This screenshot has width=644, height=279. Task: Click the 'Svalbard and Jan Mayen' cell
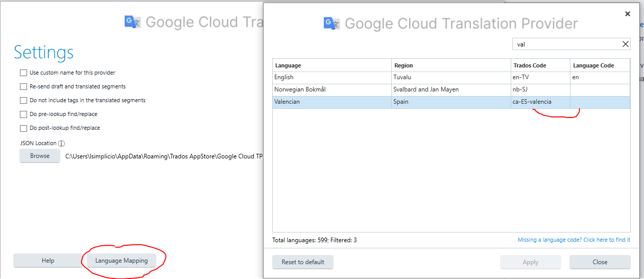coord(451,90)
